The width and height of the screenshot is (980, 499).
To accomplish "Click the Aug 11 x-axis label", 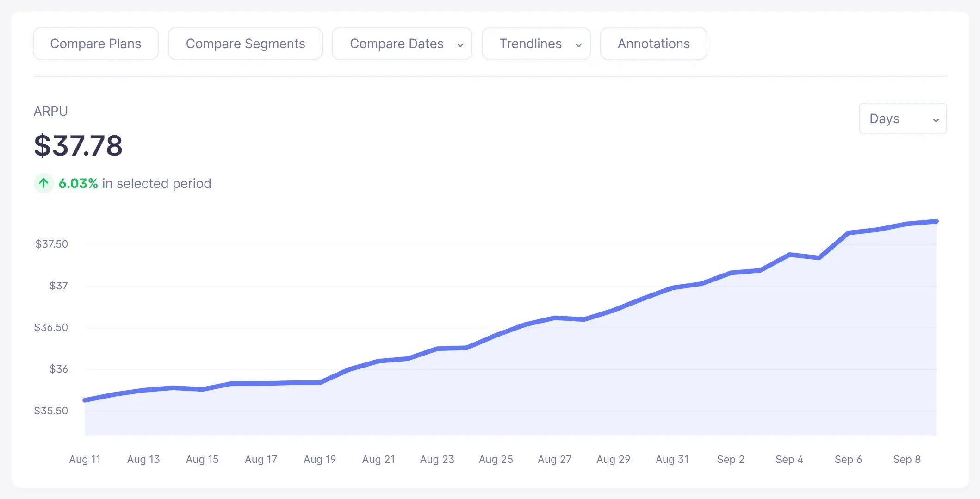I will (85, 459).
